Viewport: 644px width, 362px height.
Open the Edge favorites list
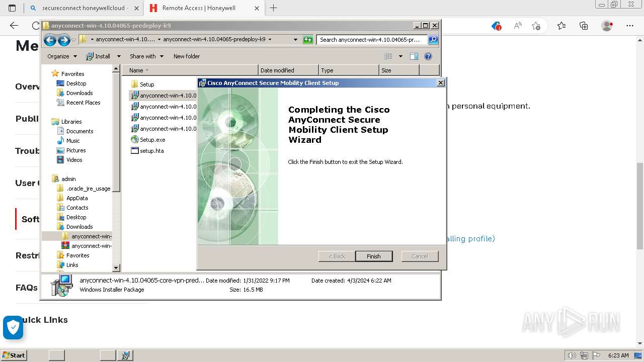tap(561, 26)
